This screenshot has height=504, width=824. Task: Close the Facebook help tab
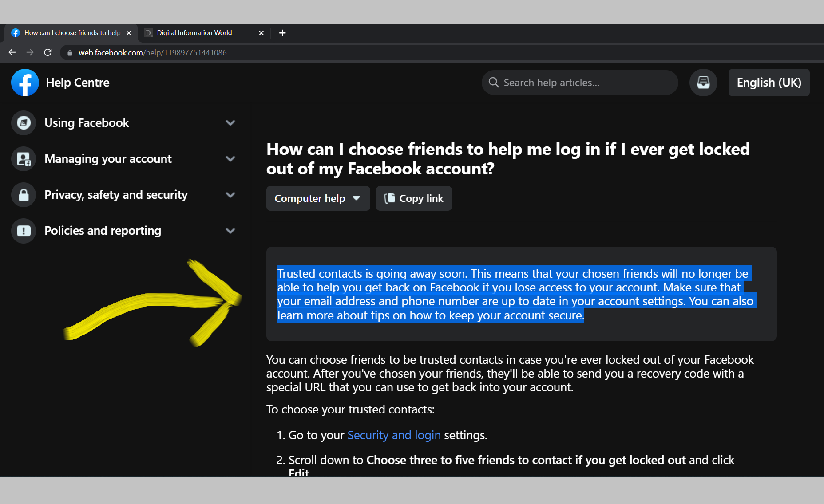tap(129, 33)
